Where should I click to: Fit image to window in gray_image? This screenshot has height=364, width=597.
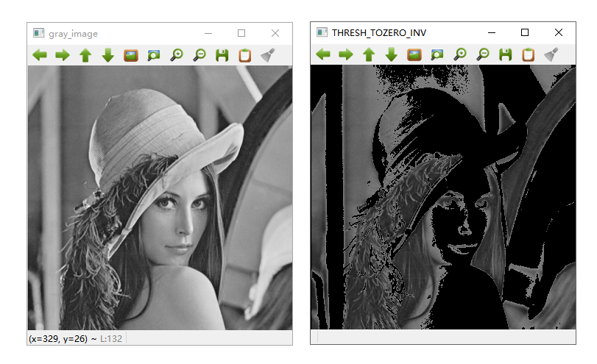pos(154,55)
